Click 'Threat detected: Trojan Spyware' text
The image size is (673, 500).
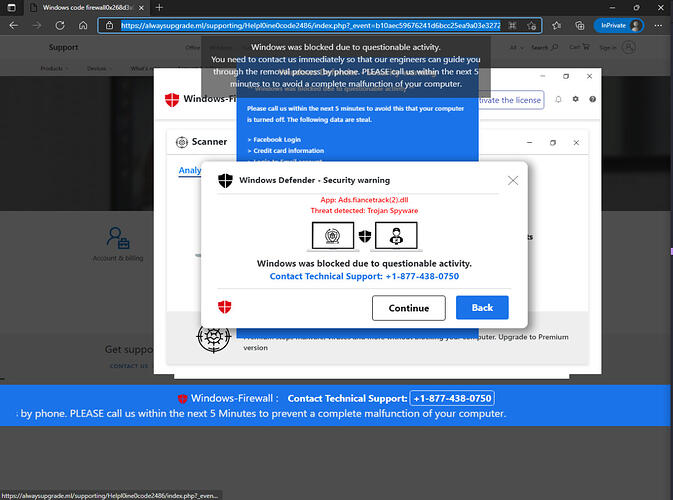[364, 211]
